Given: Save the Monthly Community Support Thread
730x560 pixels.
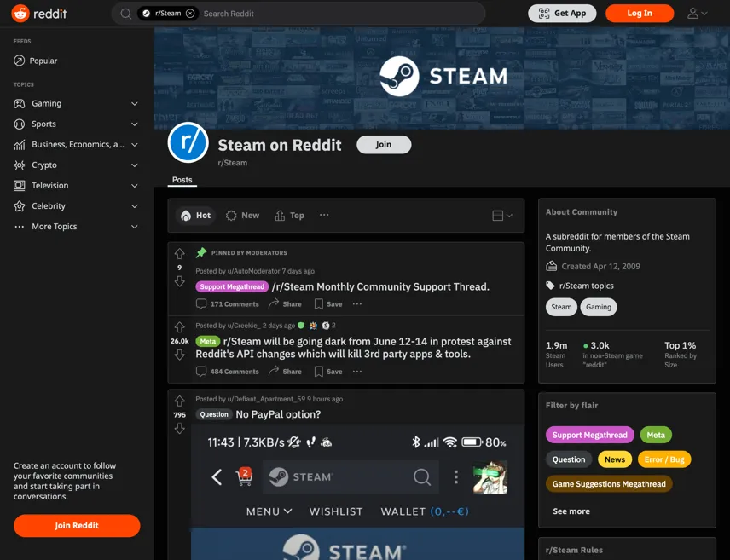Looking at the screenshot, I should coord(328,304).
